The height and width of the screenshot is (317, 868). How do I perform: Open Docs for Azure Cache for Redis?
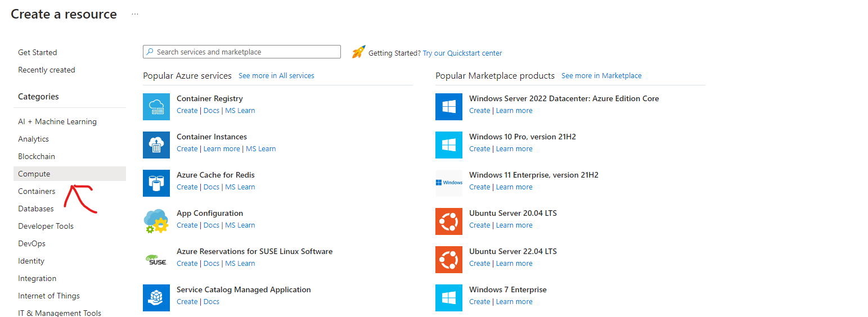[212, 187]
